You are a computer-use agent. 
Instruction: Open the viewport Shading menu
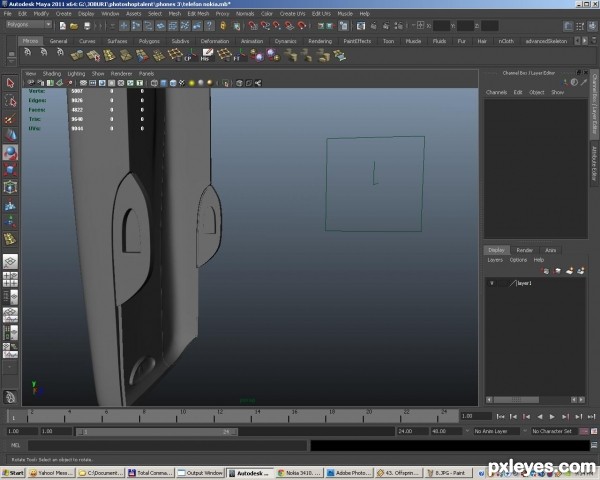[x=52, y=73]
